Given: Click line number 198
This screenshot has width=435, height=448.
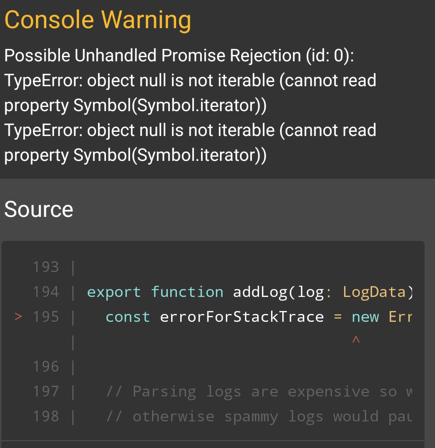Looking at the screenshot, I should click(46, 416).
